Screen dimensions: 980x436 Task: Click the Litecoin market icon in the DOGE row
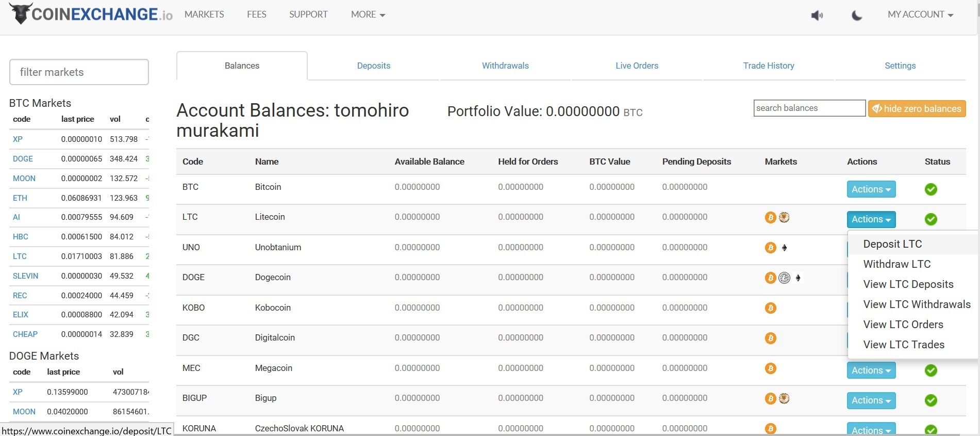pyautogui.click(x=784, y=278)
